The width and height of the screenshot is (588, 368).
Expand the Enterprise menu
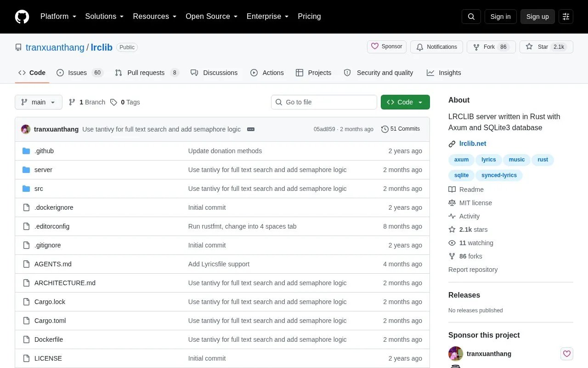click(x=268, y=17)
